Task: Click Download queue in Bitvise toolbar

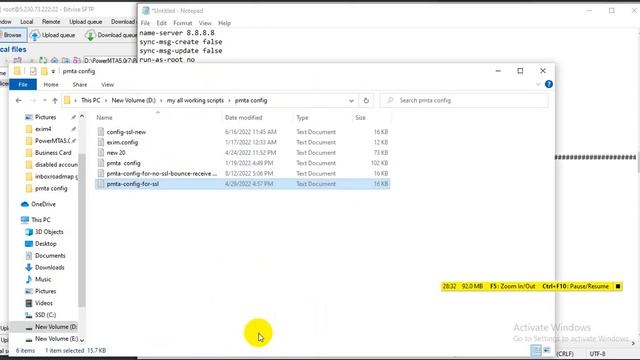Action: (x=111, y=35)
